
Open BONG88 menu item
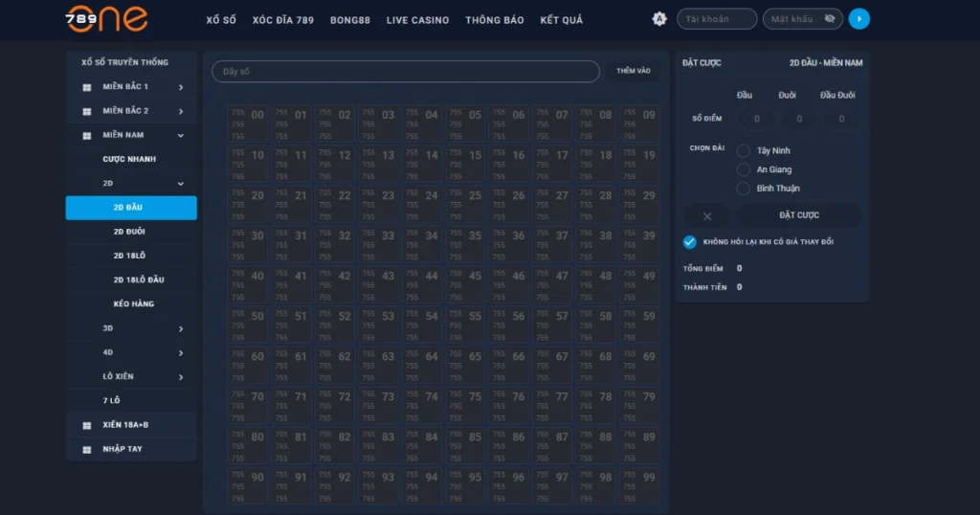pyautogui.click(x=350, y=20)
